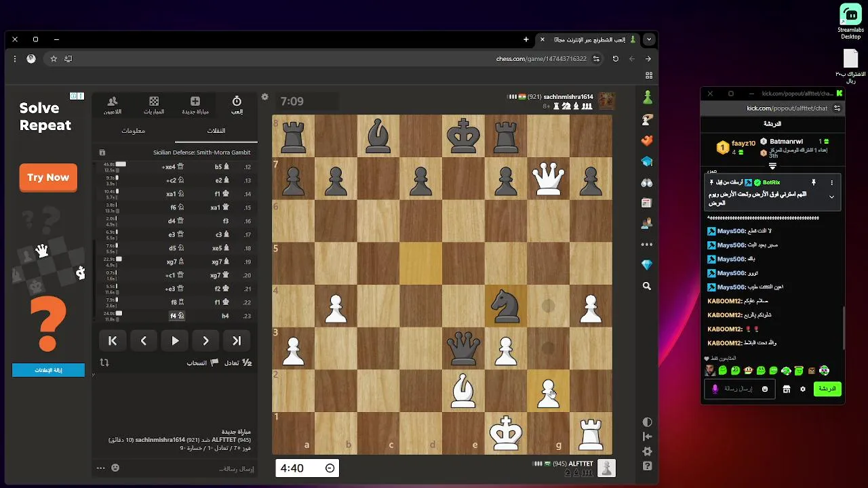Viewport: 868px width, 488px height.
Task: Open board settings gear beside clock
Action: 265,97
